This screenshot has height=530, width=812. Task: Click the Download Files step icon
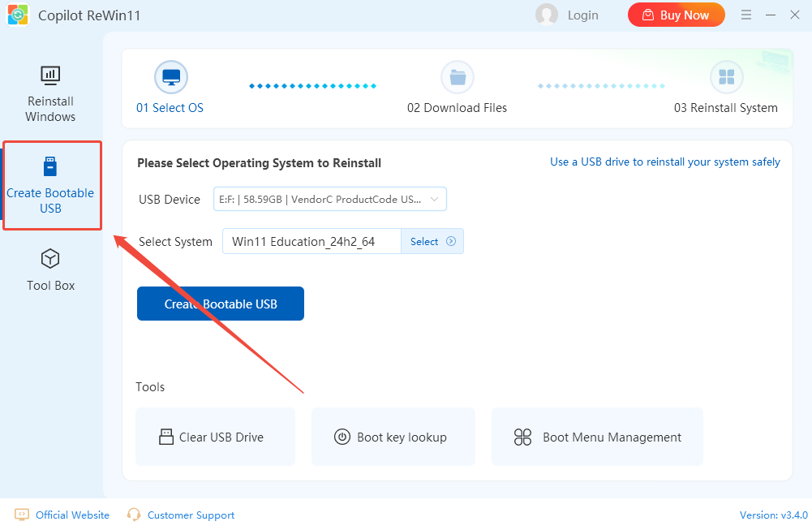(457, 78)
